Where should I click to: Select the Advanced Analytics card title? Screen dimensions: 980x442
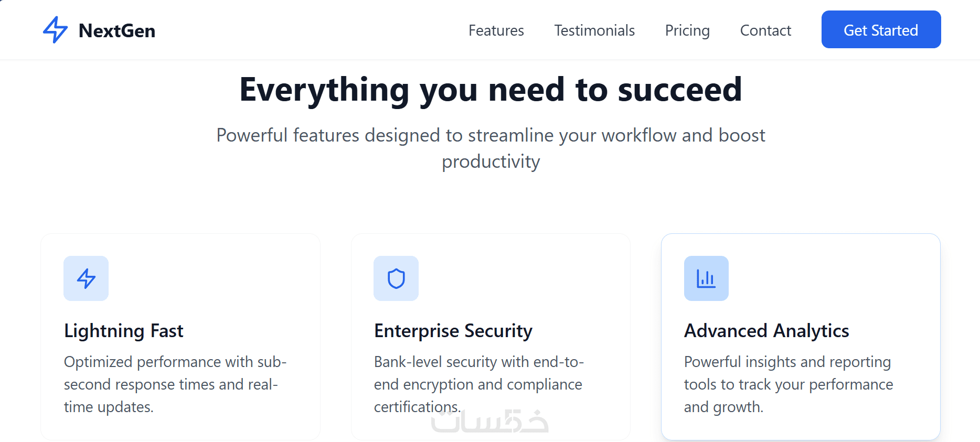(x=766, y=331)
